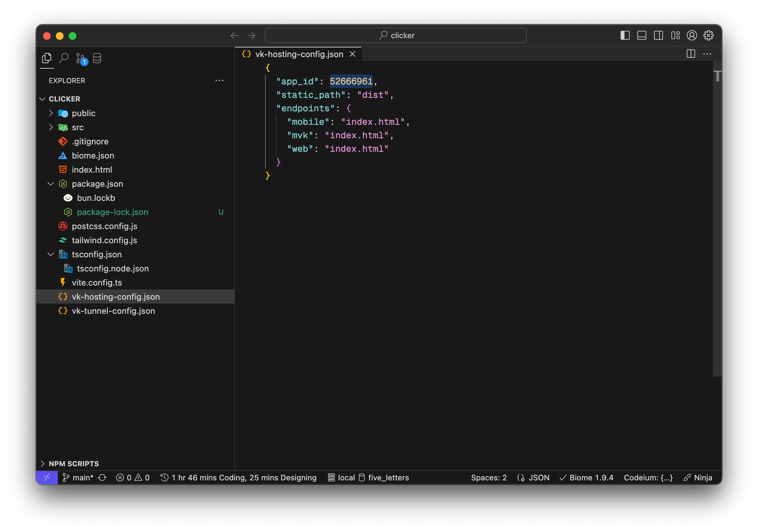
Task: Click the Accounts profile icon
Action: click(692, 35)
